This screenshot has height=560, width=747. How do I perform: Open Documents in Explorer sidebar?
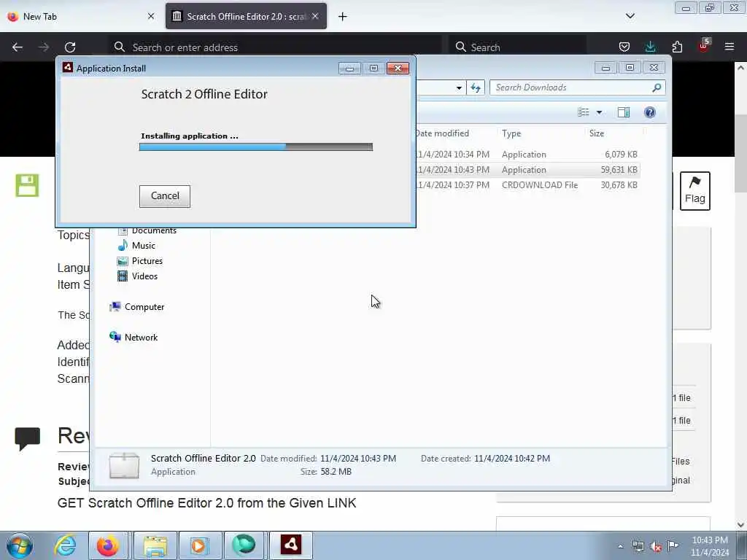point(147,230)
